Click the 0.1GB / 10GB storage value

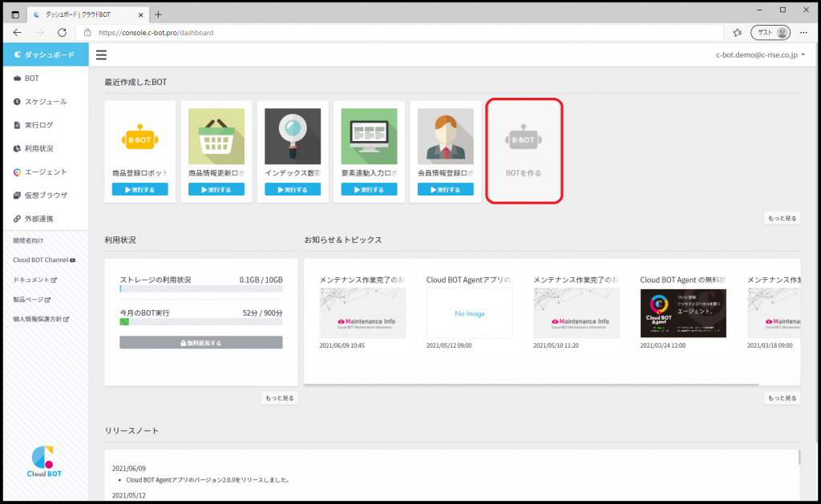tap(261, 280)
